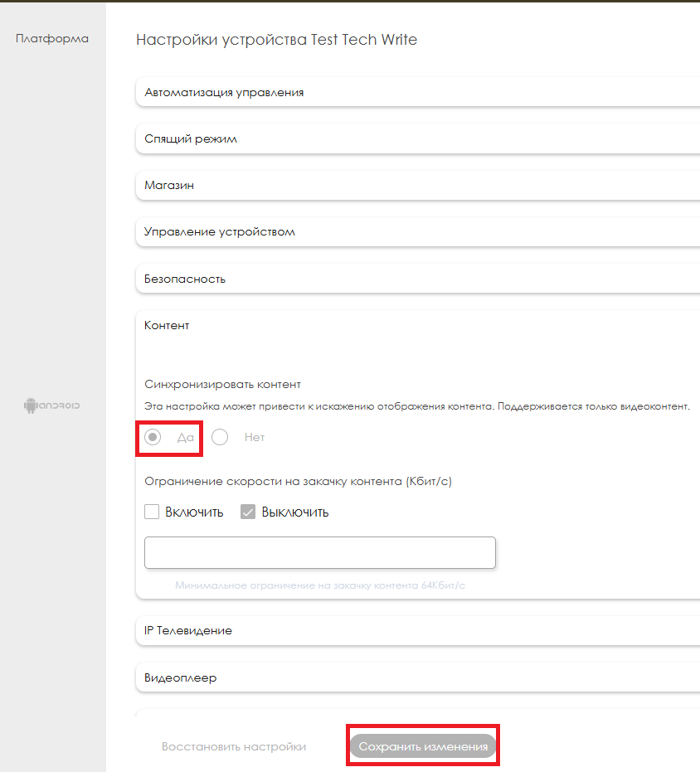Open the Магазин settings section

(169, 185)
